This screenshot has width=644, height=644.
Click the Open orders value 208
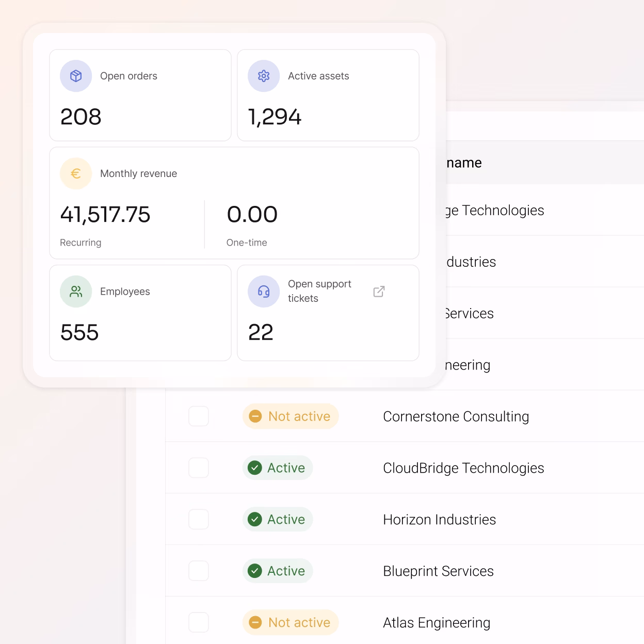click(x=81, y=117)
